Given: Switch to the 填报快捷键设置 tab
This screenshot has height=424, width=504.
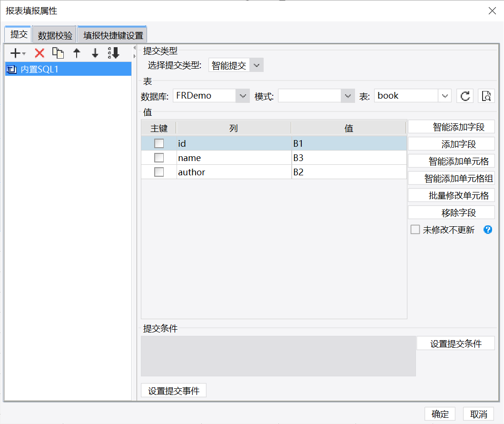Looking at the screenshot, I should point(113,35).
